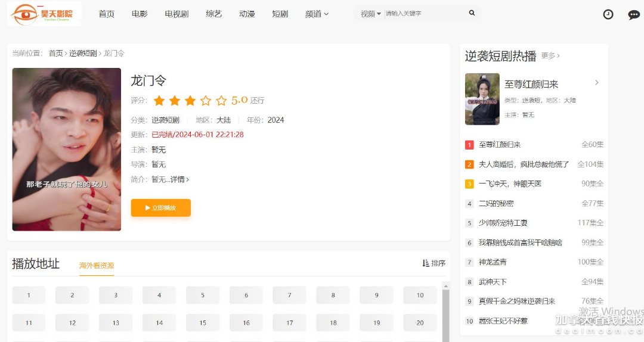Play episode 4
Image resolution: width=644 pixels, height=342 pixels.
[x=159, y=295]
